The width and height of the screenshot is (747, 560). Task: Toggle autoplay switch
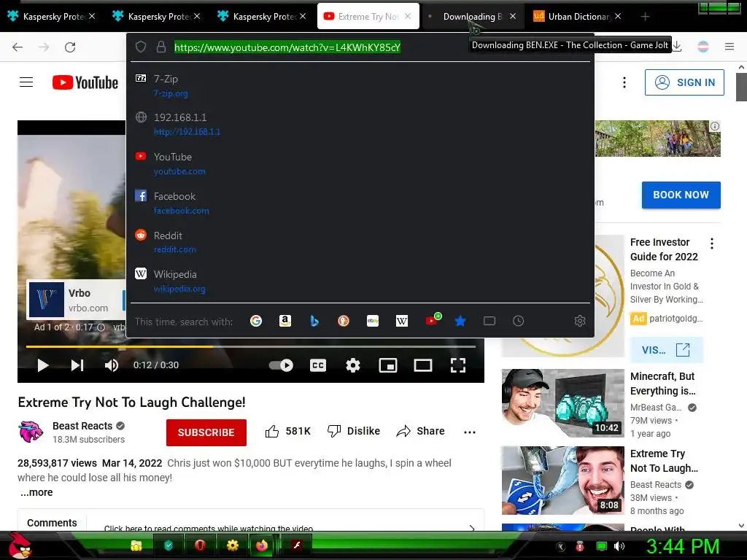281,365
